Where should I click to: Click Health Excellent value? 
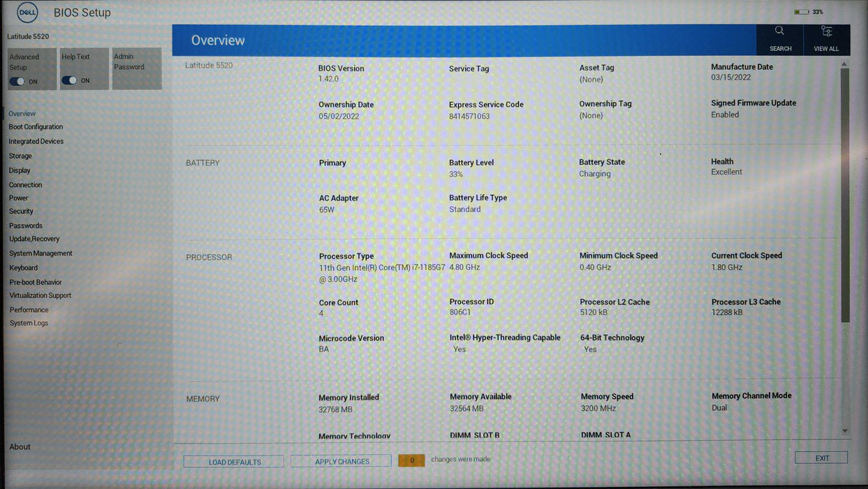(x=727, y=173)
